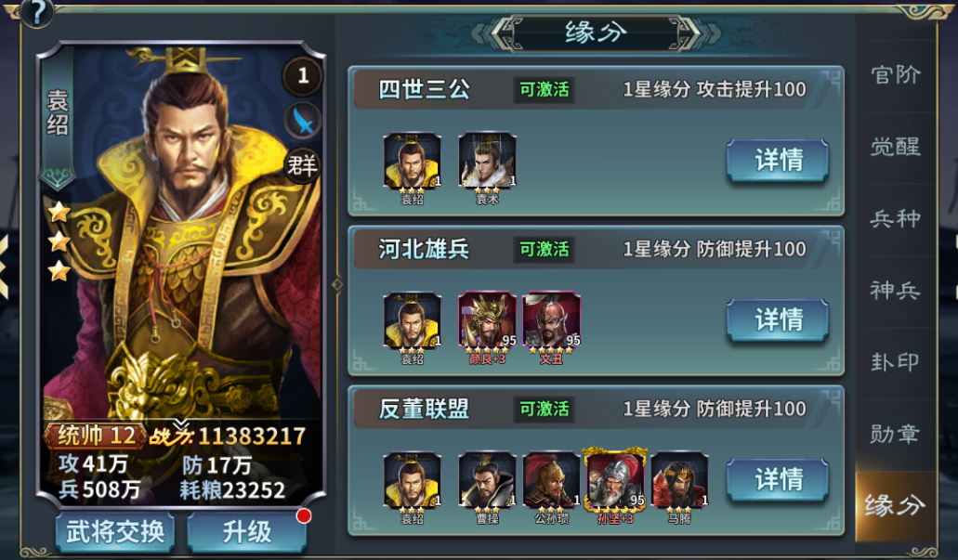This screenshot has width=958, height=560.
Task: Select 袁术 portrait in 四世三公 bond
Action: pos(487,162)
